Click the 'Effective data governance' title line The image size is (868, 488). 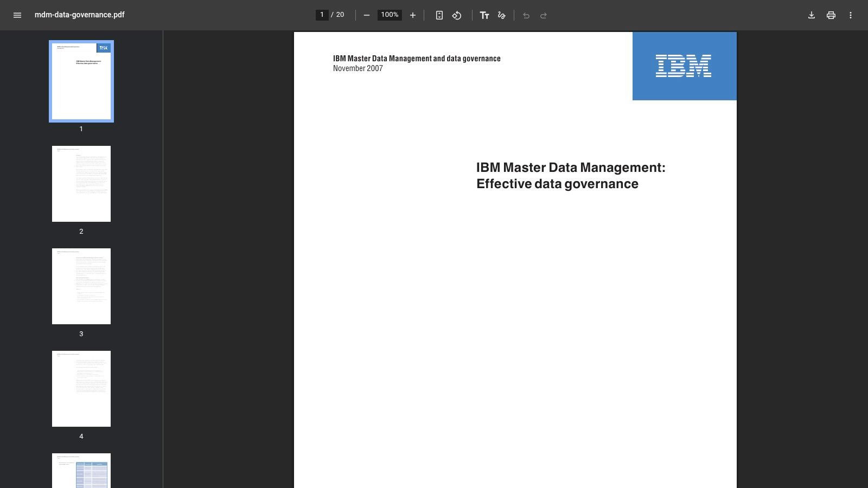557,184
